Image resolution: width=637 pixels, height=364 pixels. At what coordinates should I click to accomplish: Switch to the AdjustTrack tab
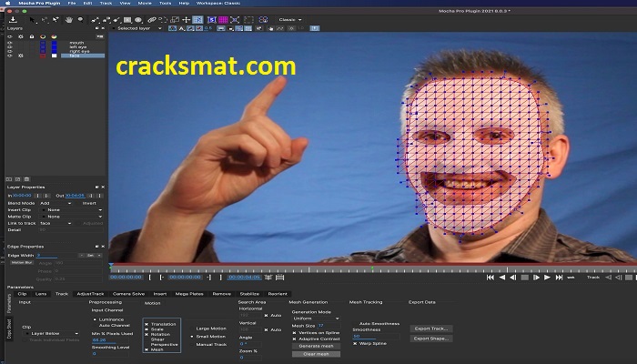tap(91, 294)
